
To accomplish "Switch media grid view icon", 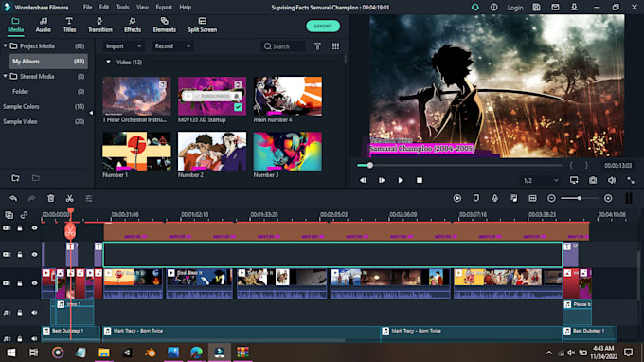I will click(x=335, y=46).
